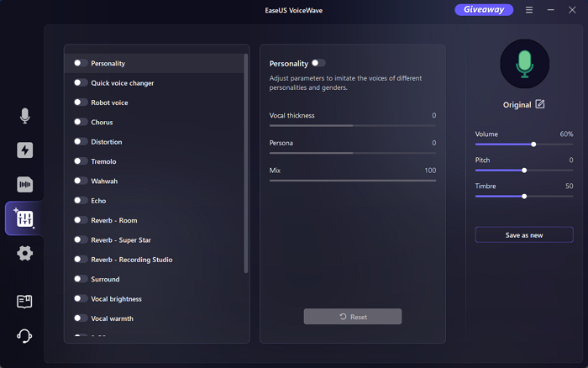Screen dimensions: 588x368
Task: Open the headset support icon
Action: [x=24, y=336]
